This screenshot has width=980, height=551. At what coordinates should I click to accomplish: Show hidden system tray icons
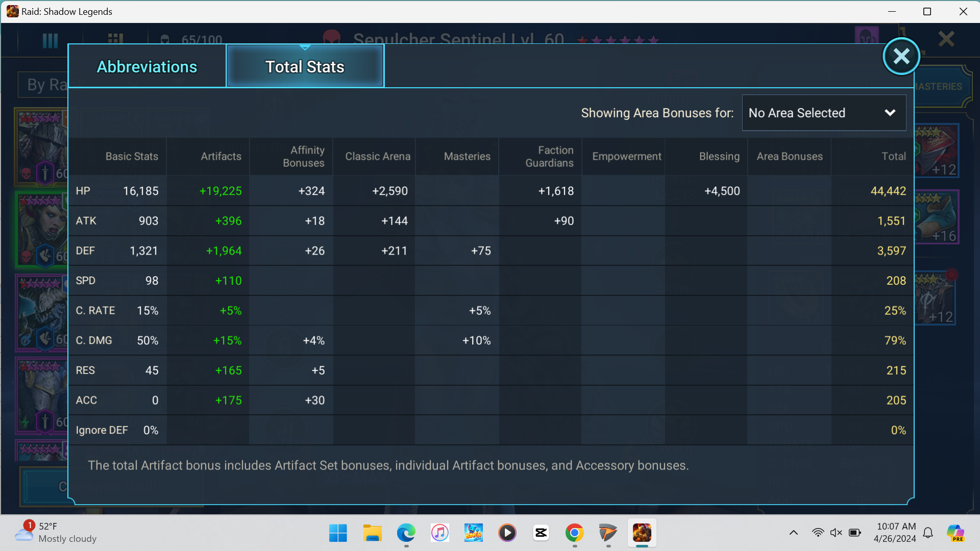(793, 533)
